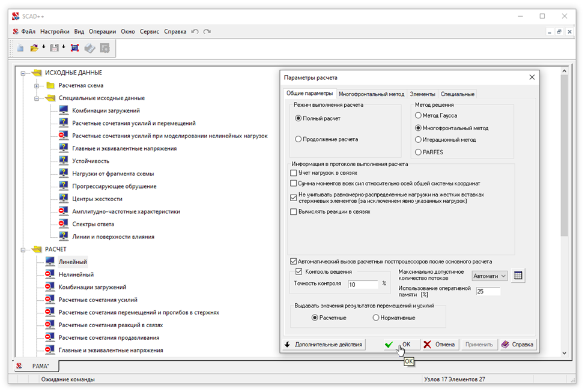This screenshot has width=585, height=392.
Task: Expand the Расчетная схема tree node
Action: (37, 86)
